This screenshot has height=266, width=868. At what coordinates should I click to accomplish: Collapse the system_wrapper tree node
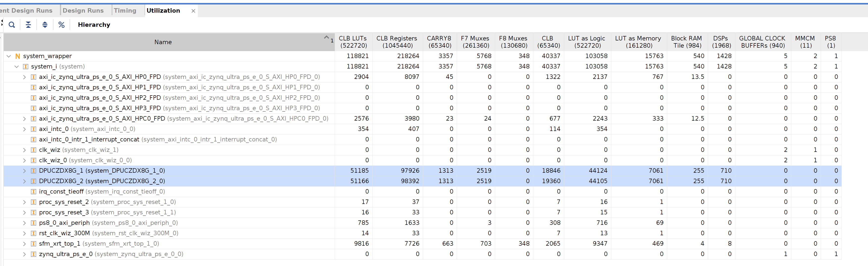click(8, 56)
